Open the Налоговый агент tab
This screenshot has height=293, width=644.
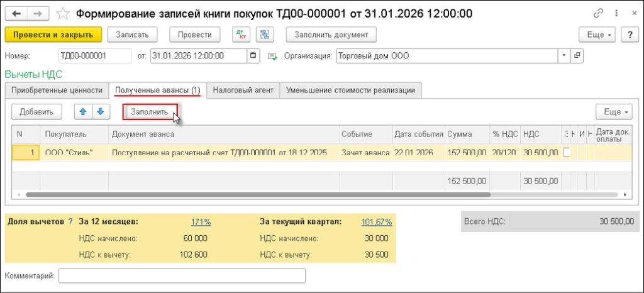(x=243, y=90)
